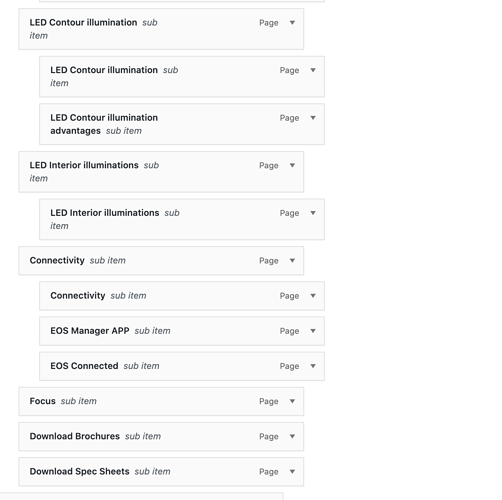This screenshot has width=502, height=500.
Task: Expand the nested LED Contour illumination sub item arrow
Action: [x=313, y=70]
